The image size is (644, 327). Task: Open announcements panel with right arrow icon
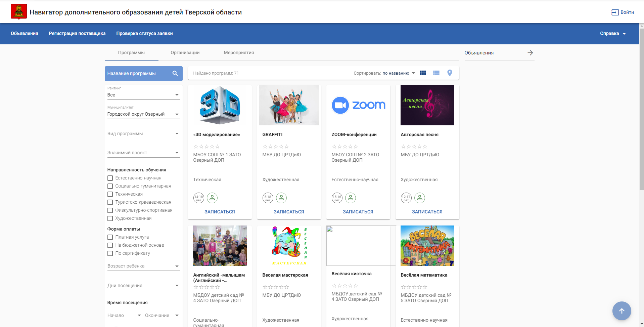click(x=530, y=53)
